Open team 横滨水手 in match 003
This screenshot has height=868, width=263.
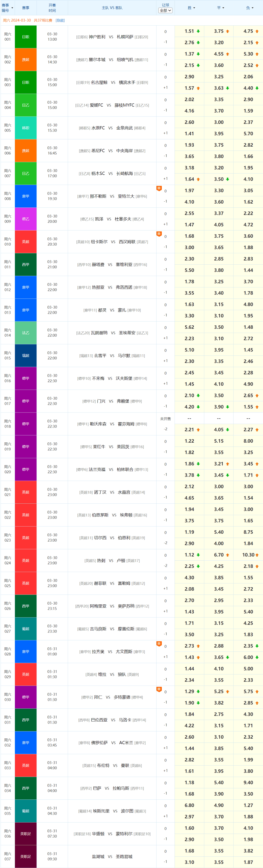pyautogui.click(x=127, y=82)
